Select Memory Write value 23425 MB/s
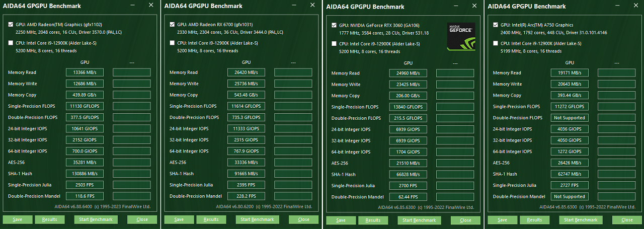The width and height of the screenshot is (644, 229). tap(408, 85)
